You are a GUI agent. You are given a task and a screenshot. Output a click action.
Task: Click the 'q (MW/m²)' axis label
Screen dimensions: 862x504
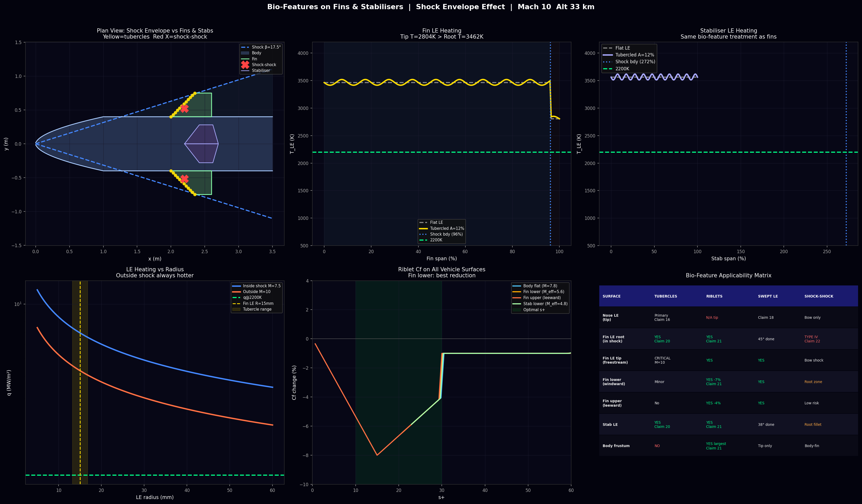click(9, 383)
